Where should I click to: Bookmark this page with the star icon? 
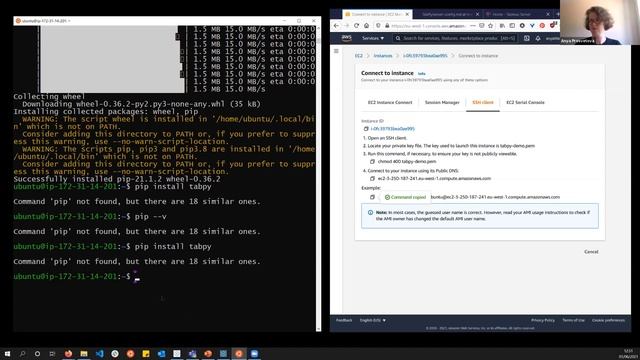point(491,26)
